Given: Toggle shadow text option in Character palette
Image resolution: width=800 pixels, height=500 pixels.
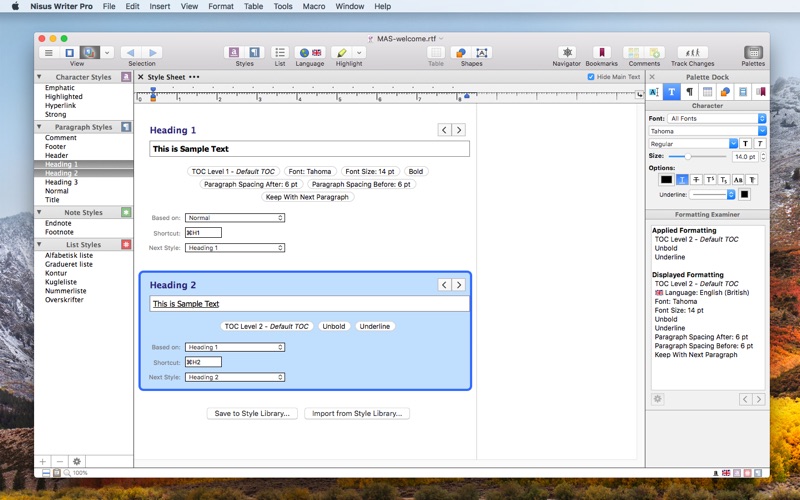Looking at the screenshot, I should point(752,180).
